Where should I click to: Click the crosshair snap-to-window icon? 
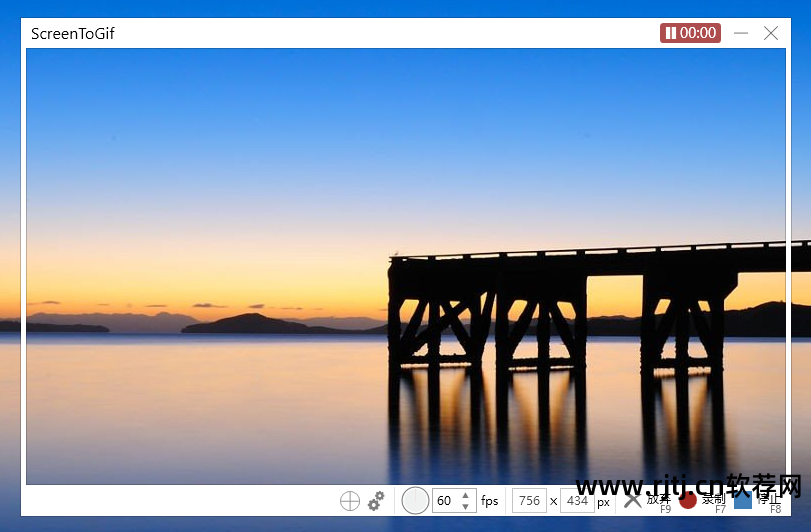tap(349, 501)
